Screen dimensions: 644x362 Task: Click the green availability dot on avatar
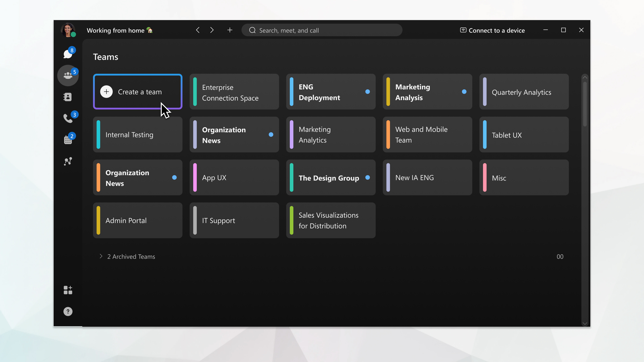point(73,35)
